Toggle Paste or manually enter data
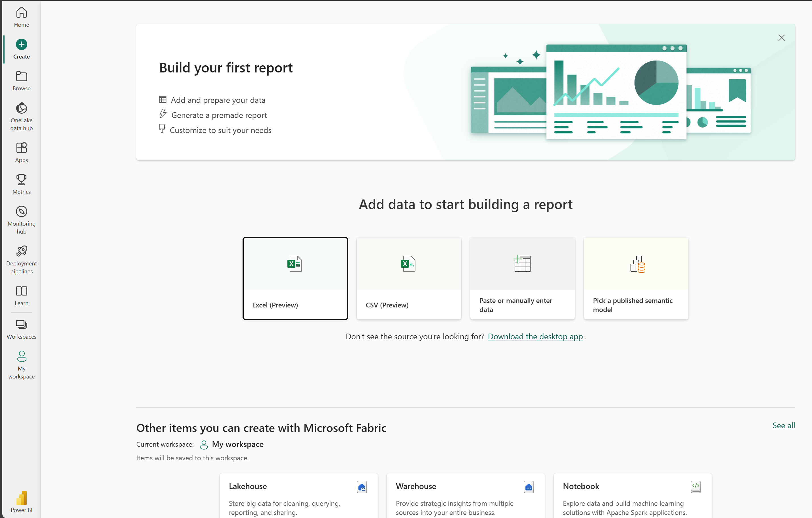Viewport: 812px width, 518px height. tap(522, 278)
